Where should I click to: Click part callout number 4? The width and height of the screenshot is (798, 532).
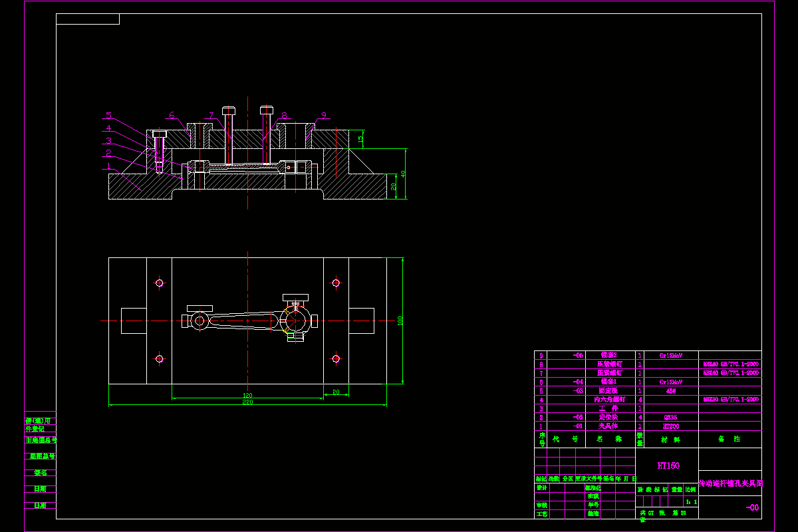pos(108,128)
